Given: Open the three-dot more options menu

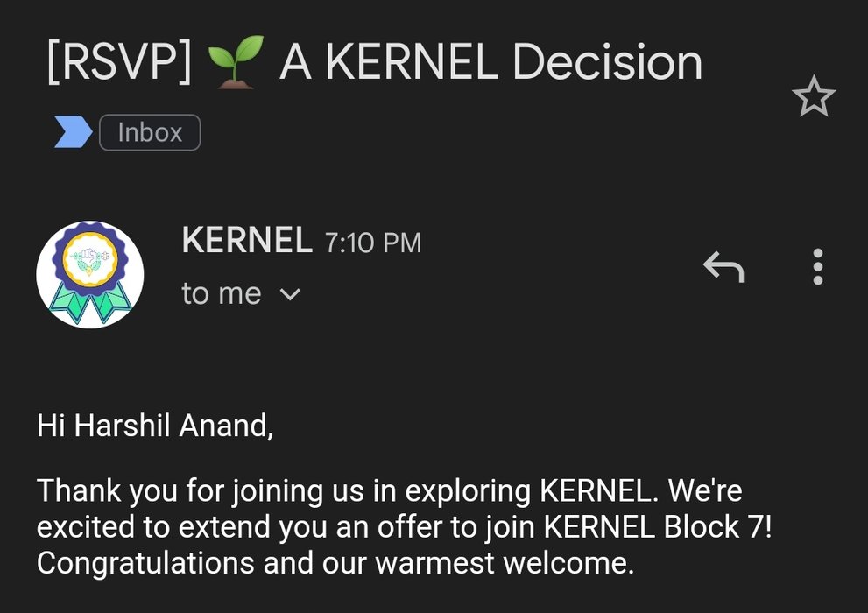Looking at the screenshot, I should (x=818, y=267).
